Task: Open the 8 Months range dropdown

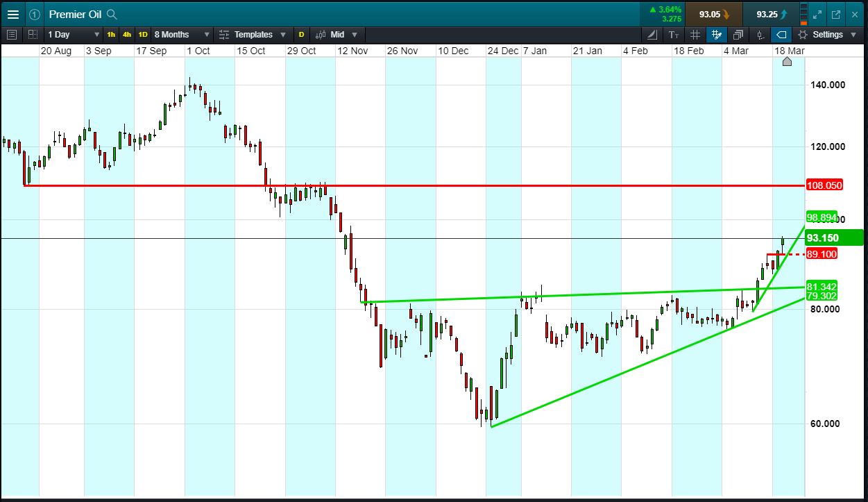Action: (182, 34)
